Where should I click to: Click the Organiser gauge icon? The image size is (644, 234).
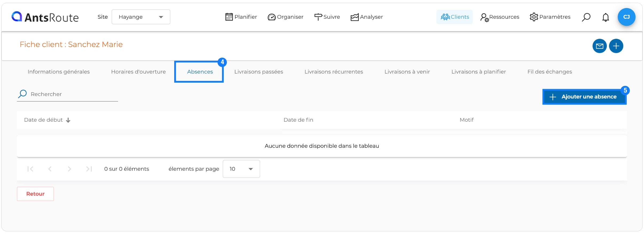pyautogui.click(x=271, y=17)
